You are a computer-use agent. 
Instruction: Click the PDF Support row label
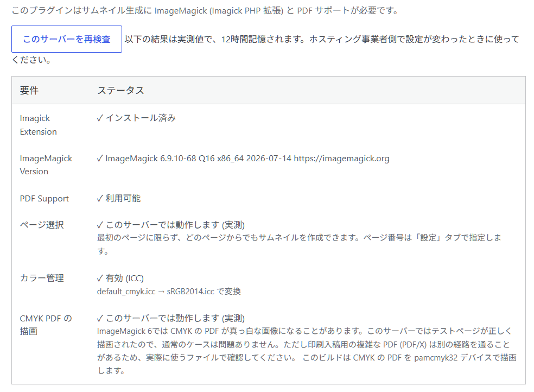click(x=44, y=199)
